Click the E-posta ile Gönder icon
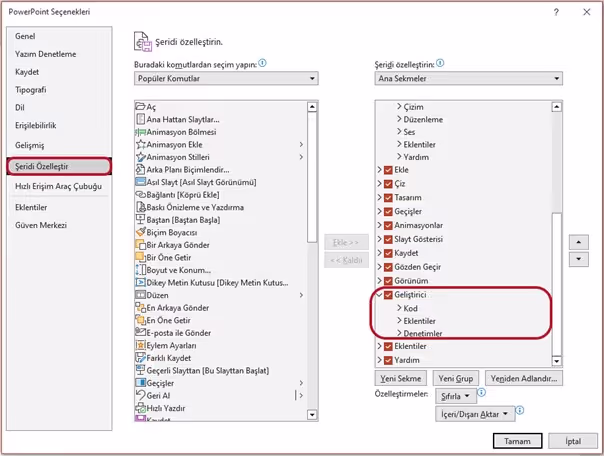The width and height of the screenshot is (604, 456). coord(141,333)
